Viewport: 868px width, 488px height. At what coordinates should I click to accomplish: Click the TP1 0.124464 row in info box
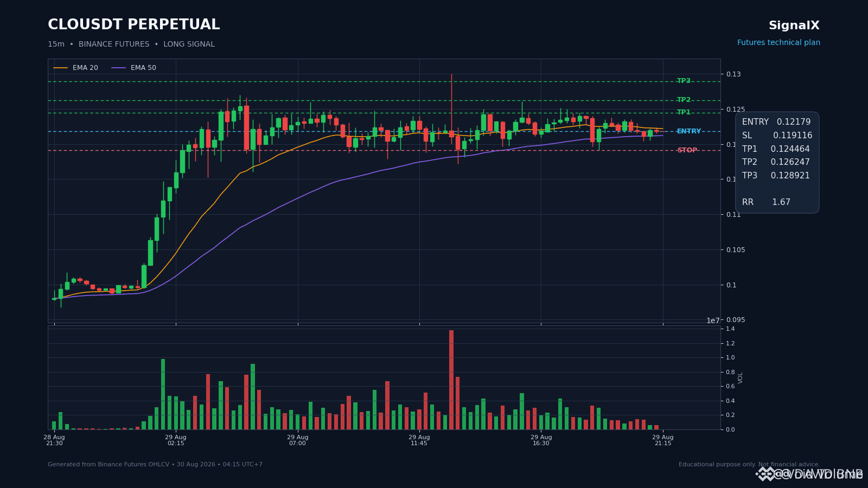coord(776,149)
